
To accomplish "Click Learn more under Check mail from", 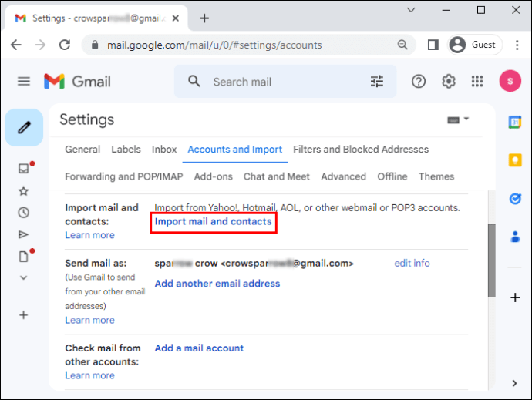I will 90,375.
